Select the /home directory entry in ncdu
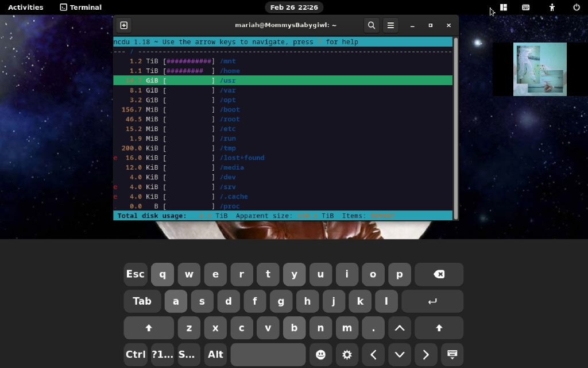The width and height of the screenshot is (588, 368). 230,71
